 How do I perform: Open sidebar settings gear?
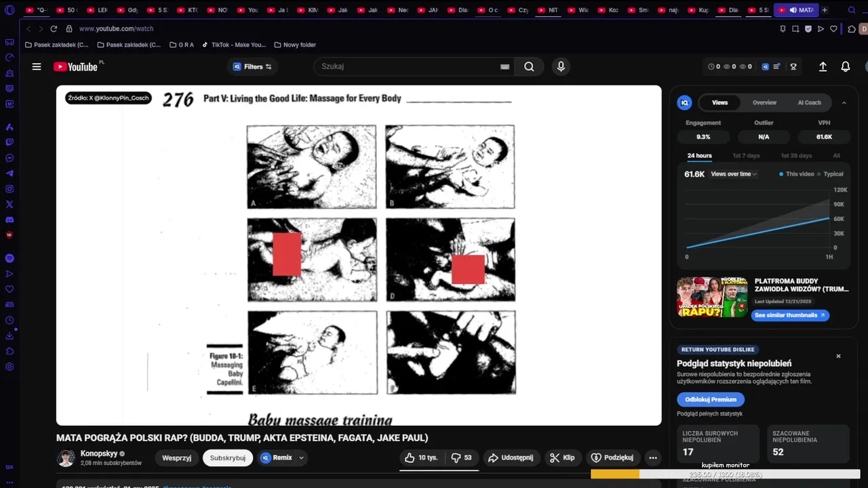point(9,367)
